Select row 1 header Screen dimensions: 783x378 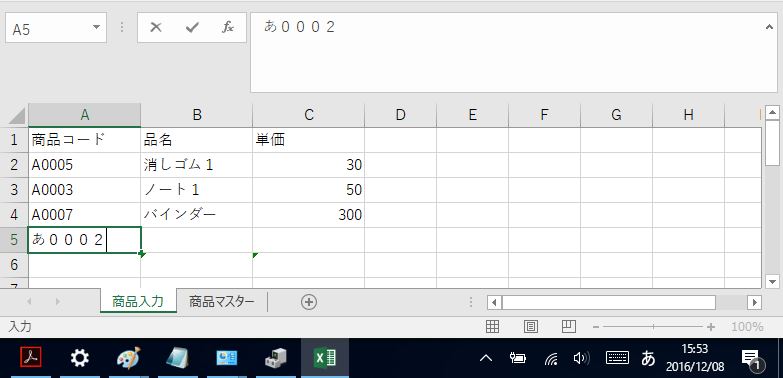14,140
